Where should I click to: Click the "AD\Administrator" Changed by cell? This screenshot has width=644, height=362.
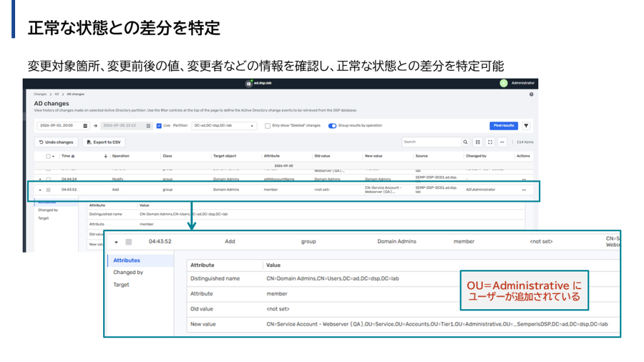tap(480, 190)
